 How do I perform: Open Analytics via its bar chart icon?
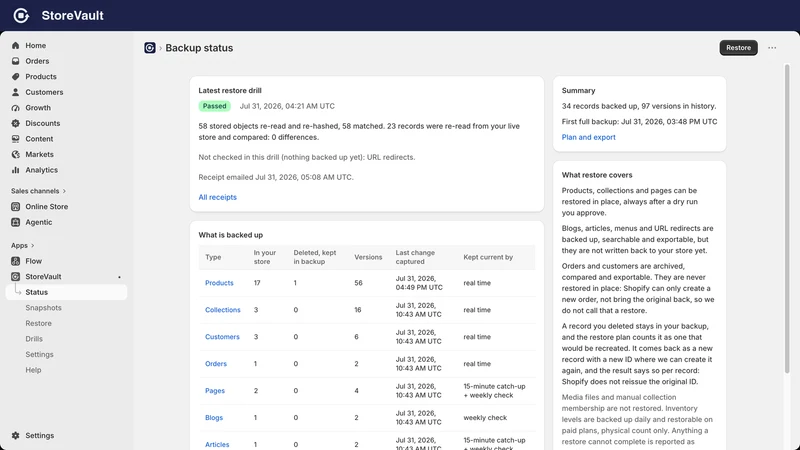pos(15,170)
